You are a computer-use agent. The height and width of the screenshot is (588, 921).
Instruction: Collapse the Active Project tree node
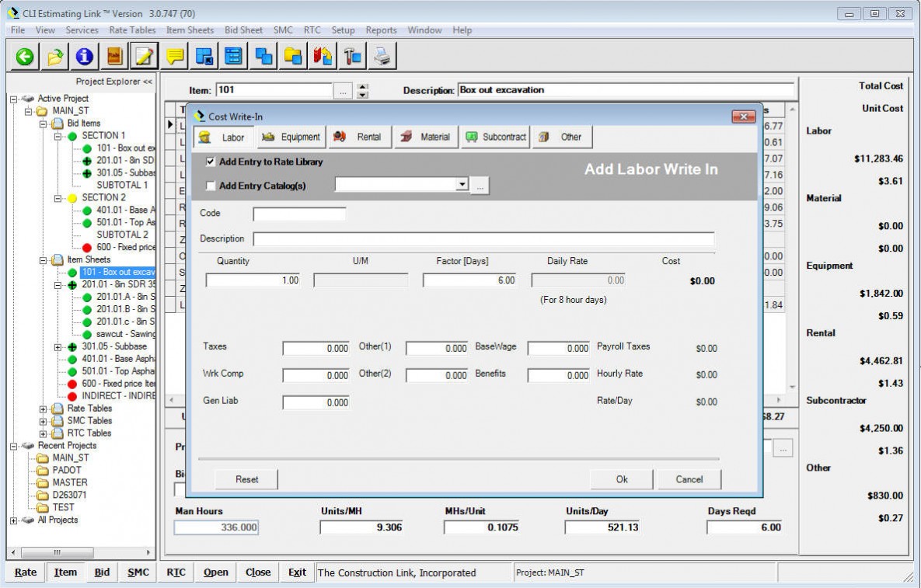tap(13, 99)
